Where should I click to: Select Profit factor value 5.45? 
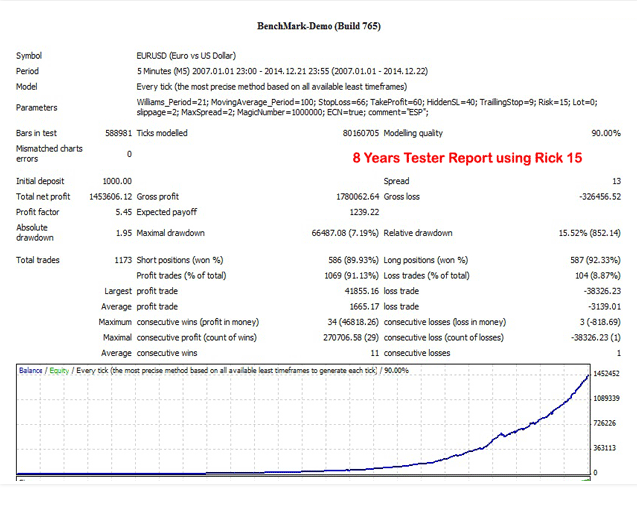point(124,212)
